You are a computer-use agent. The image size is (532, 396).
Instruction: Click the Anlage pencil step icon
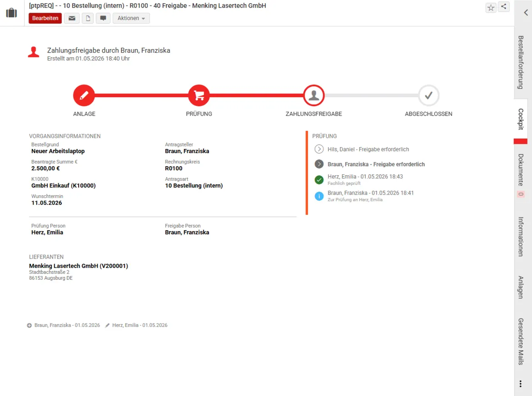click(x=84, y=95)
